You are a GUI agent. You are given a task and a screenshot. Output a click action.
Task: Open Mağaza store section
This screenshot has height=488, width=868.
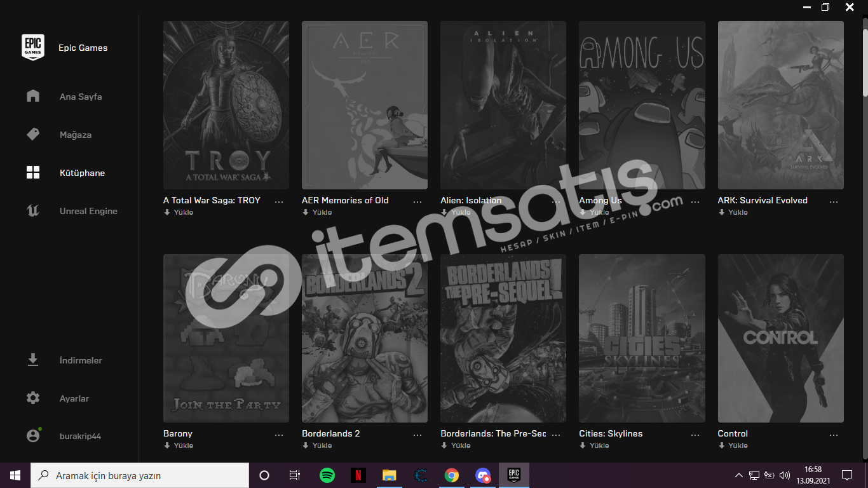pyautogui.click(x=76, y=135)
